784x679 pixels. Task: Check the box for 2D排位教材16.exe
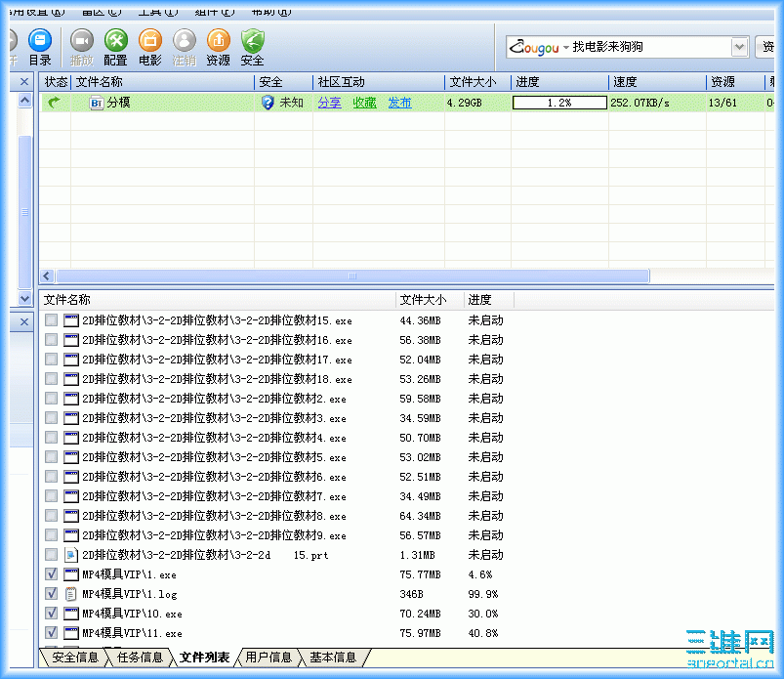(51, 340)
